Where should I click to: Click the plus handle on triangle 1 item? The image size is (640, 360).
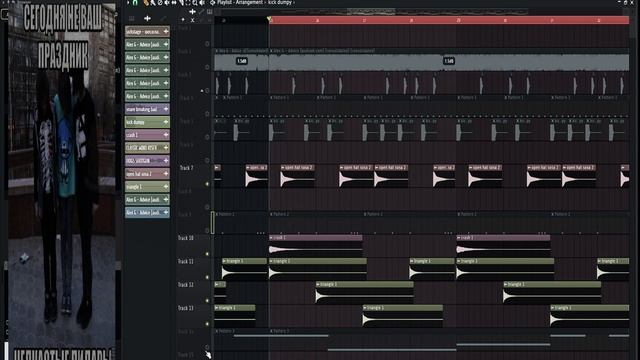coord(166,187)
